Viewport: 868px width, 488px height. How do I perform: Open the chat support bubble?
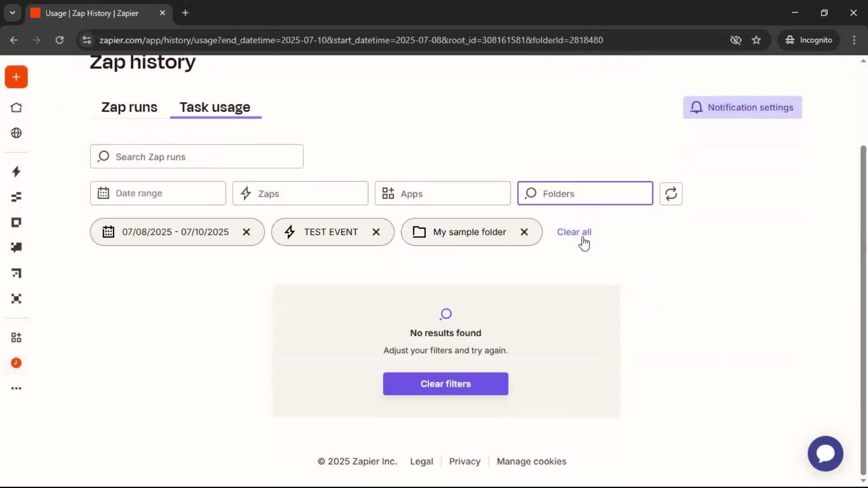826,453
